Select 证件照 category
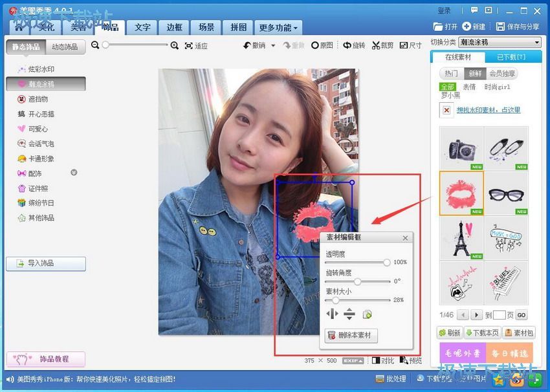Image resolution: width=550 pixels, height=392 pixels. [32, 189]
